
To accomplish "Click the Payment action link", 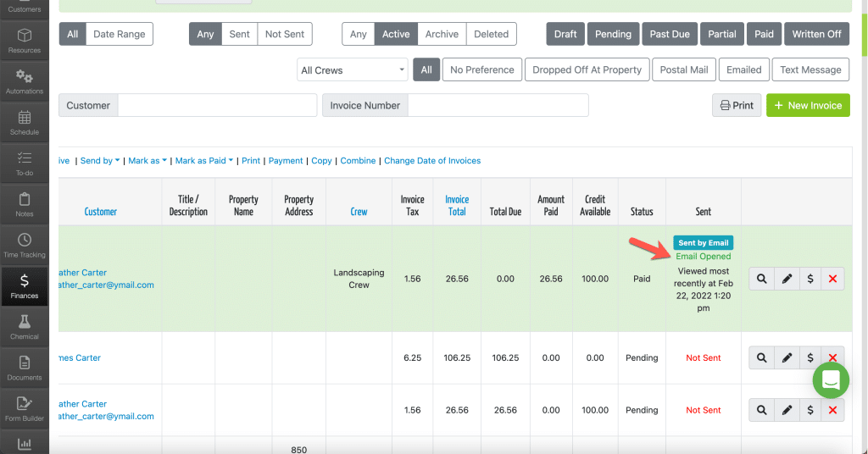I will coord(286,160).
